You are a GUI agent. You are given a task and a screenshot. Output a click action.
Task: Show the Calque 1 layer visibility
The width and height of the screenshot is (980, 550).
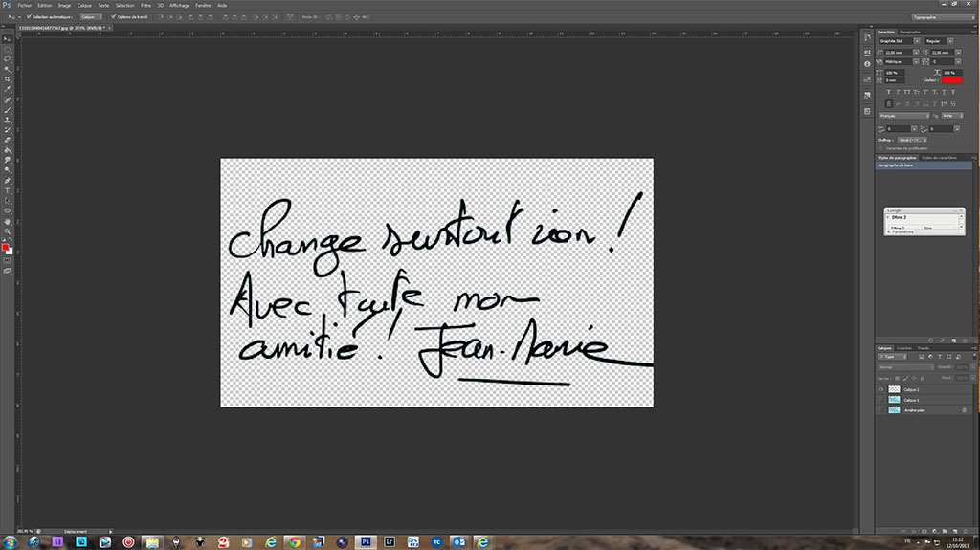[x=880, y=400]
